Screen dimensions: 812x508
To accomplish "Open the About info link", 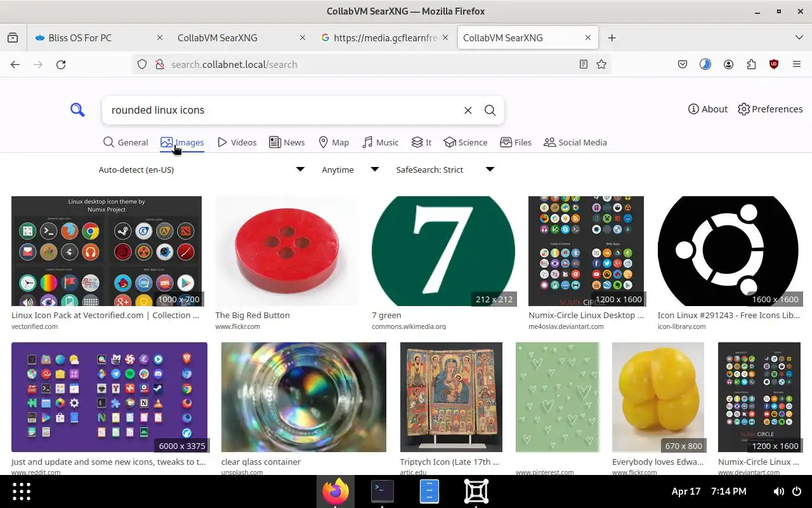I will (x=707, y=109).
